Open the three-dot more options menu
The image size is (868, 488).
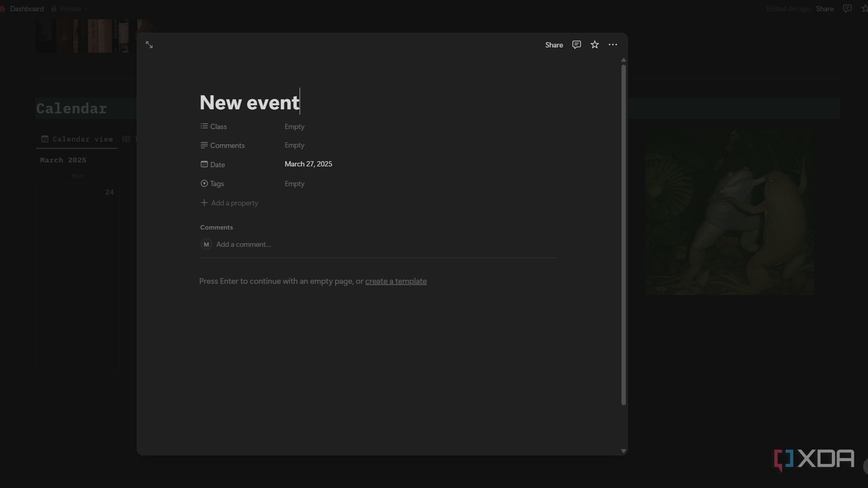[613, 45]
